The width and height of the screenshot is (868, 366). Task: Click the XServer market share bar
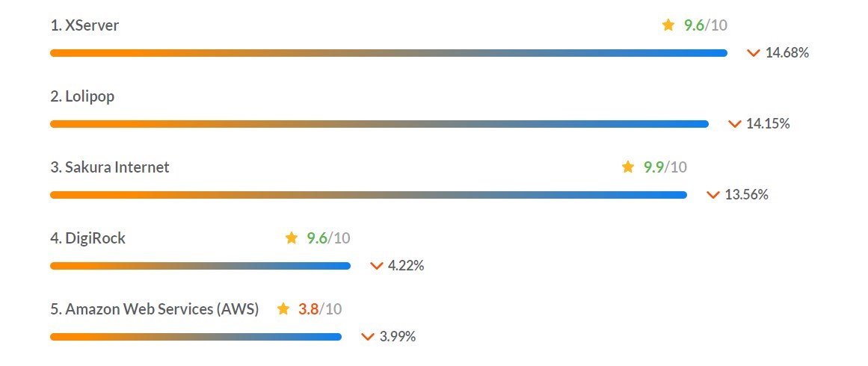point(389,53)
